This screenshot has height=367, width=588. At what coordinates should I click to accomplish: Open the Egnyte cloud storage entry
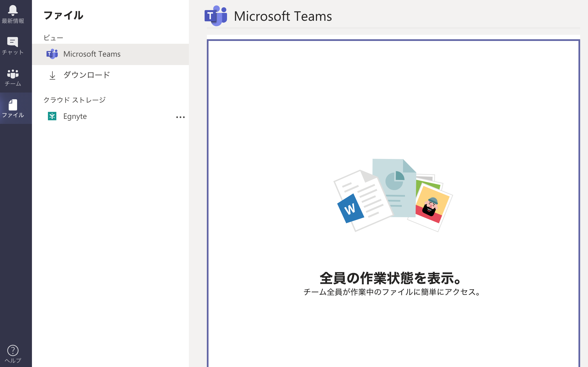click(110, 116)
